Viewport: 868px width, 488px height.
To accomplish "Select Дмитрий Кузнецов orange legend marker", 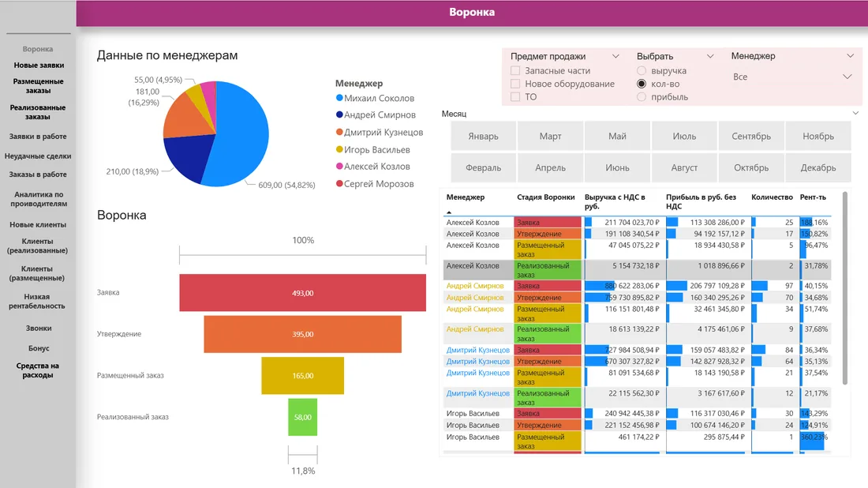I will point(339,132).
